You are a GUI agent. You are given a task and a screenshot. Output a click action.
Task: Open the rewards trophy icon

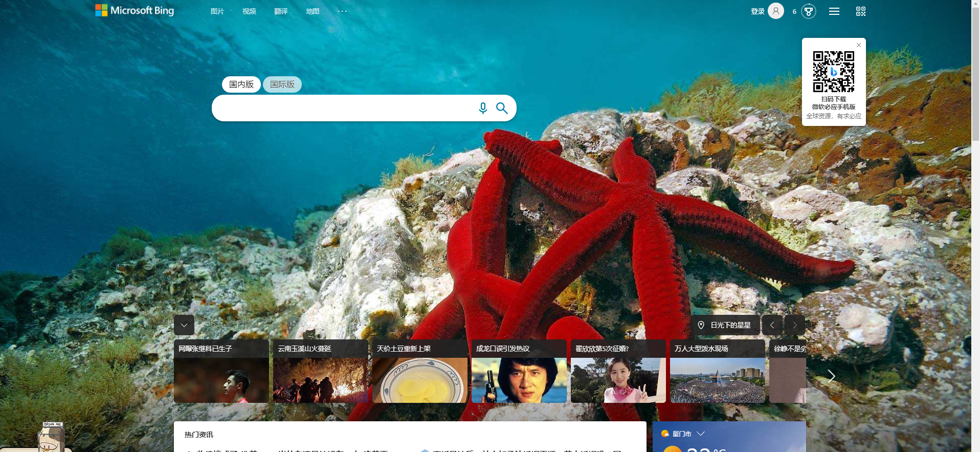point(808,11)
